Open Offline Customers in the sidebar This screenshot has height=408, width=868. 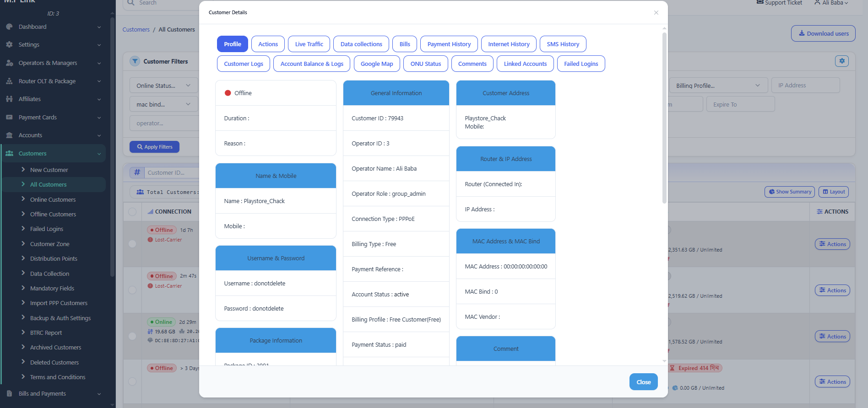click(x=53, y=214)
